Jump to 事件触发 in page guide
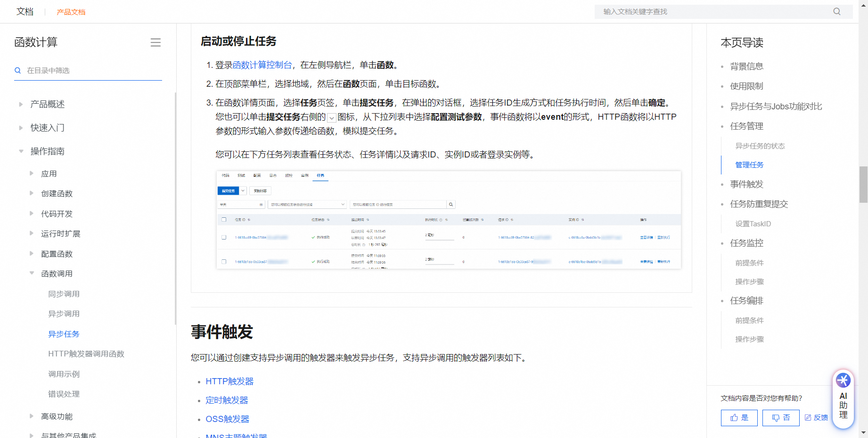 (x=746, y=184)
